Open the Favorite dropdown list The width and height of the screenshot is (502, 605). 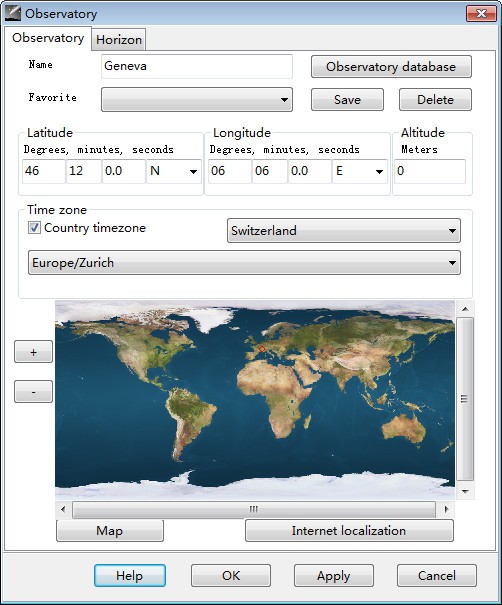197,100
